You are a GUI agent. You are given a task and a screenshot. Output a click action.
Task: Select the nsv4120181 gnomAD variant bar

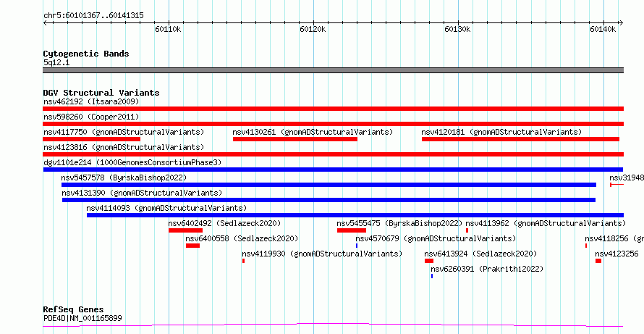520,139
